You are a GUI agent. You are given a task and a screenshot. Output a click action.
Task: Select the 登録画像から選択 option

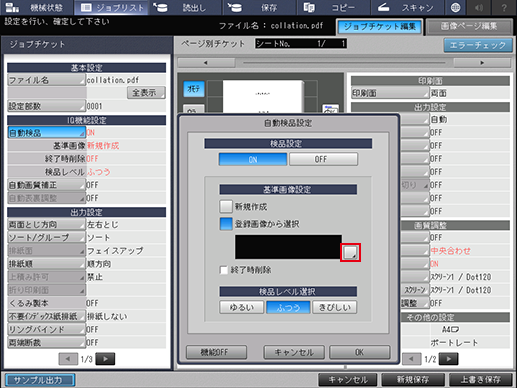(x=226, y=224)
